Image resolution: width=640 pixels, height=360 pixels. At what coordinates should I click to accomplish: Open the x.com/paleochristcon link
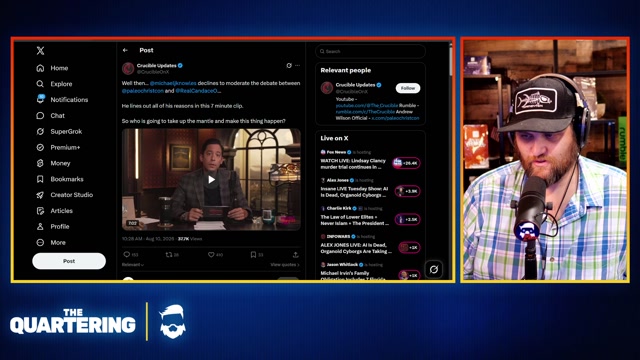(x=395, y=118)
